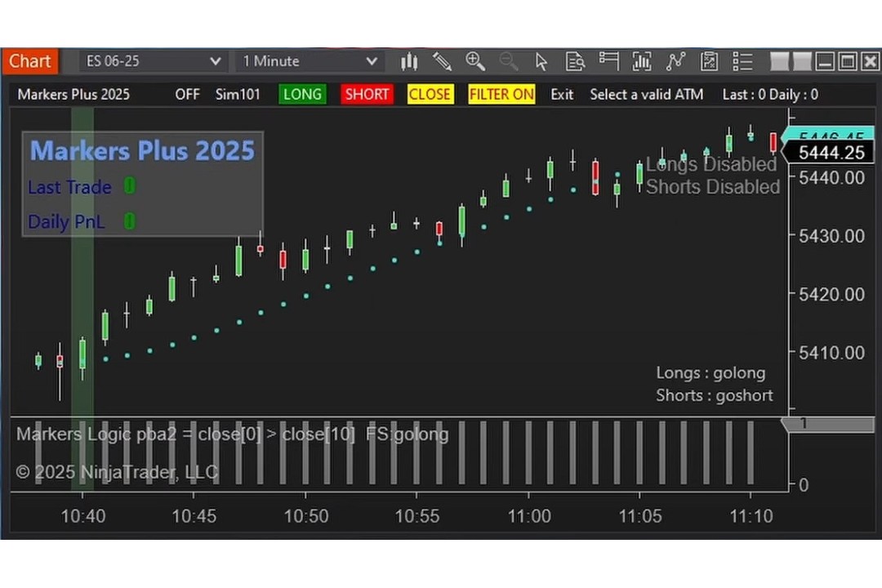Click the 10:55 time axis label
The image size is (882, 588).
(x=416, y=516)
